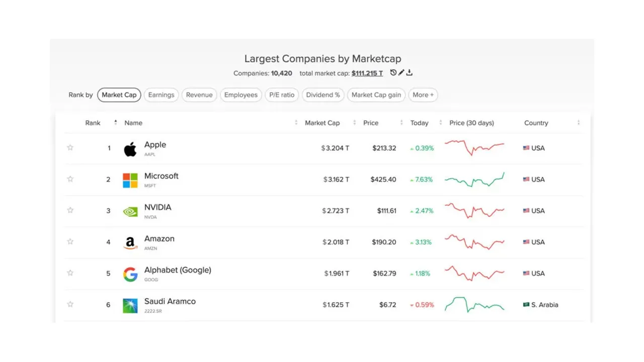Click the Saudi Aramco logo
Screen dimensions: 644x362
coord(130,306)
